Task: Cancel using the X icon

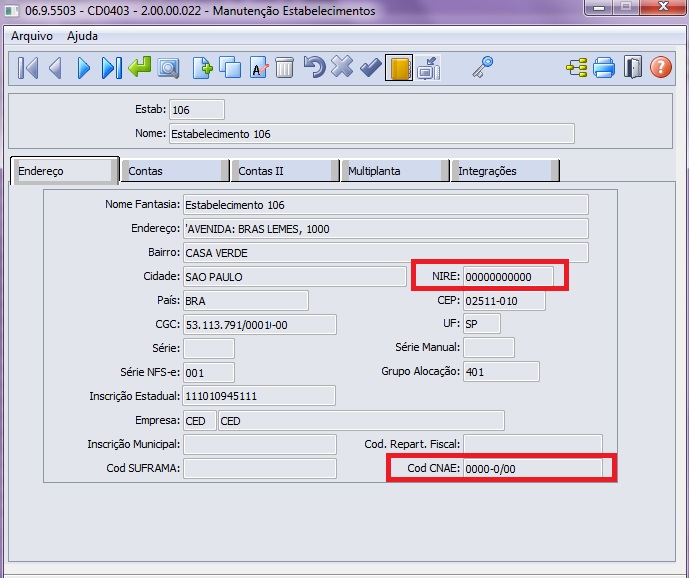Action: [342, 67]
